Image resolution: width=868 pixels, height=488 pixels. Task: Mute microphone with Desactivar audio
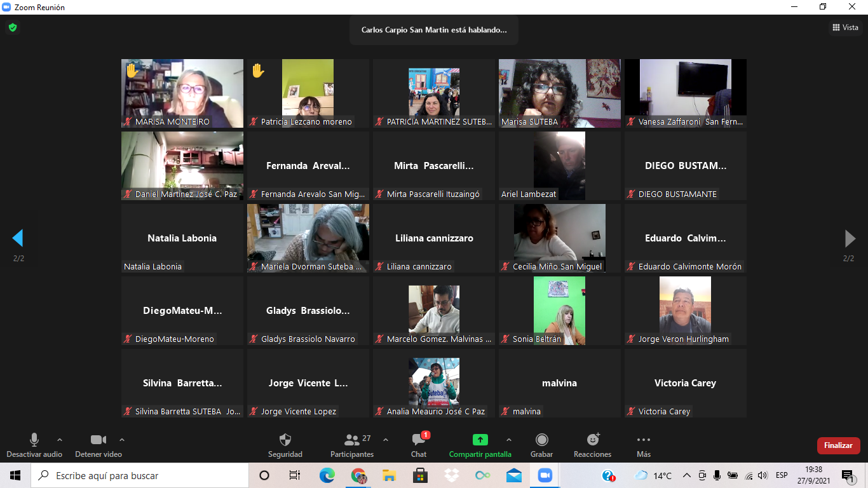34,440
